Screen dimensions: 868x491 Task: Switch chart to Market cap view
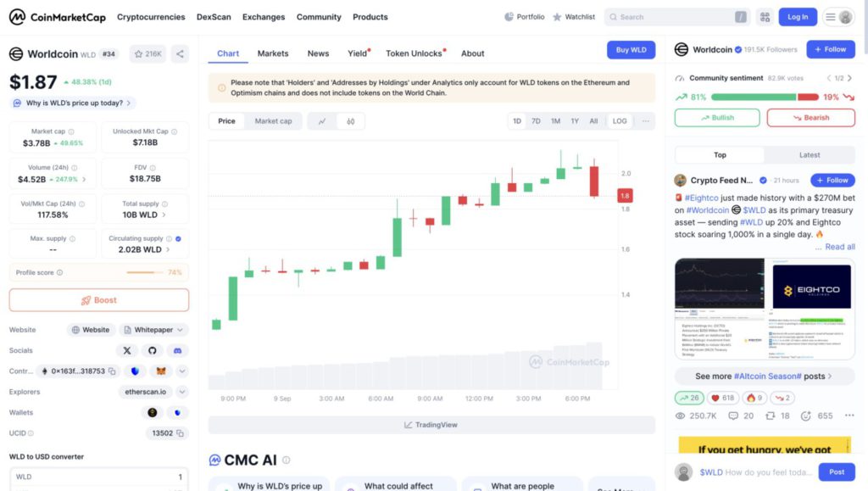pyautogui.click(x=273, y=121)
